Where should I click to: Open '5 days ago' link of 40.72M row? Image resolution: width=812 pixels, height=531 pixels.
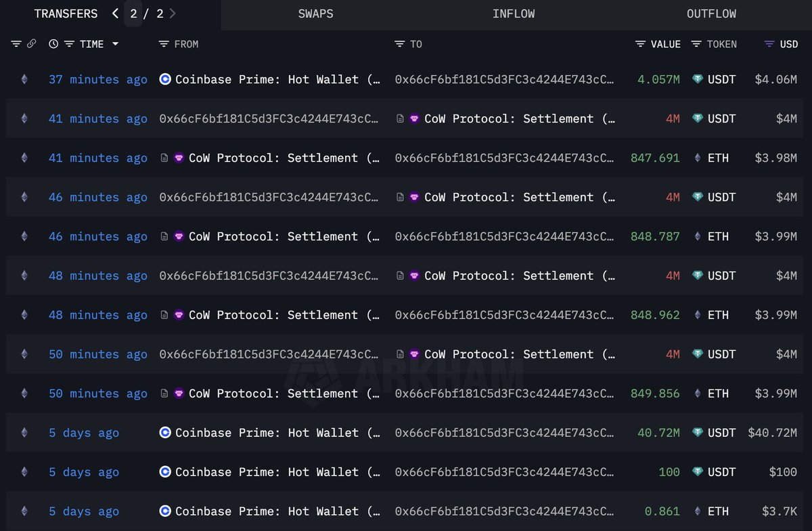click(x=84, y=433)
